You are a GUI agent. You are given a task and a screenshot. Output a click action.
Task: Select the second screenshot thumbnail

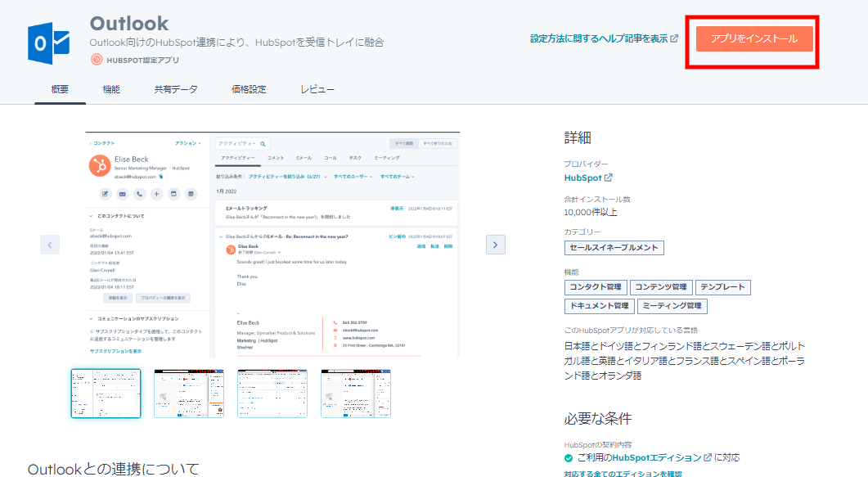189,394
